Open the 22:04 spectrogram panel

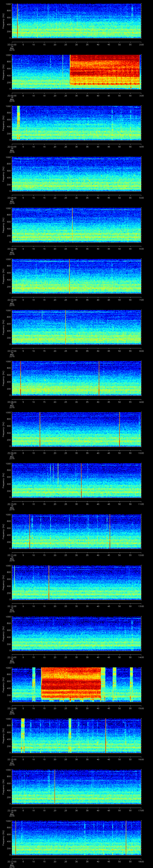pos(76,174)
